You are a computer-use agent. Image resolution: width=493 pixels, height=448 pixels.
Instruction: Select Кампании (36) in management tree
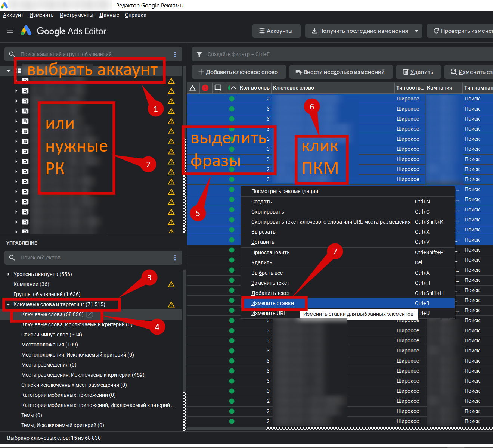[31, 284]
